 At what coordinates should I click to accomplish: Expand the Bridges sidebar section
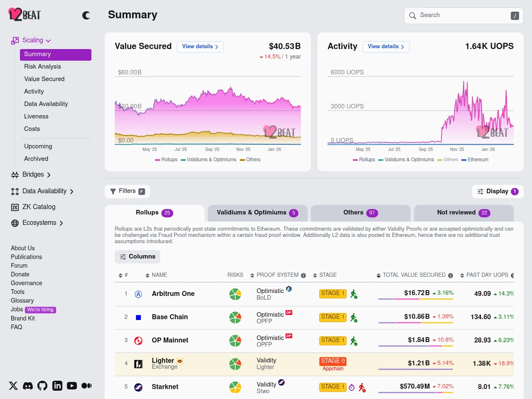tap(49, 175)
